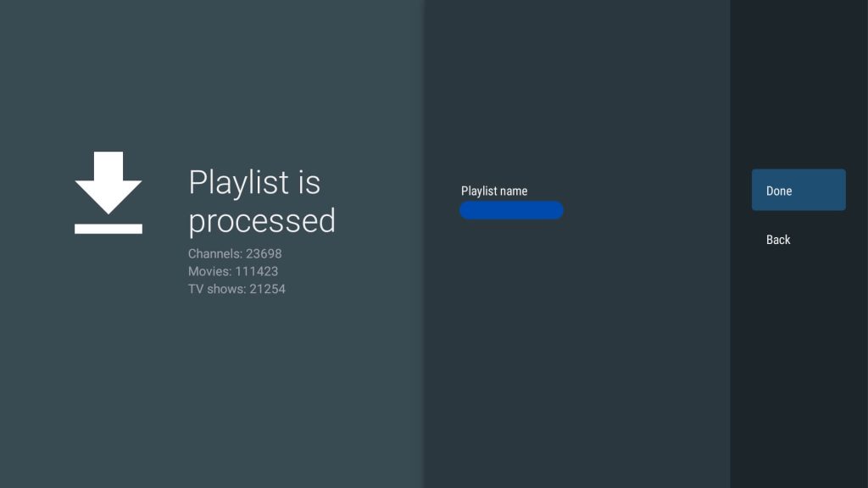Image resolution: width=868 pixels, height=488 pixels.
Task: Click the blue highlighted playlist name value
Action: click(x=511, y=211)
